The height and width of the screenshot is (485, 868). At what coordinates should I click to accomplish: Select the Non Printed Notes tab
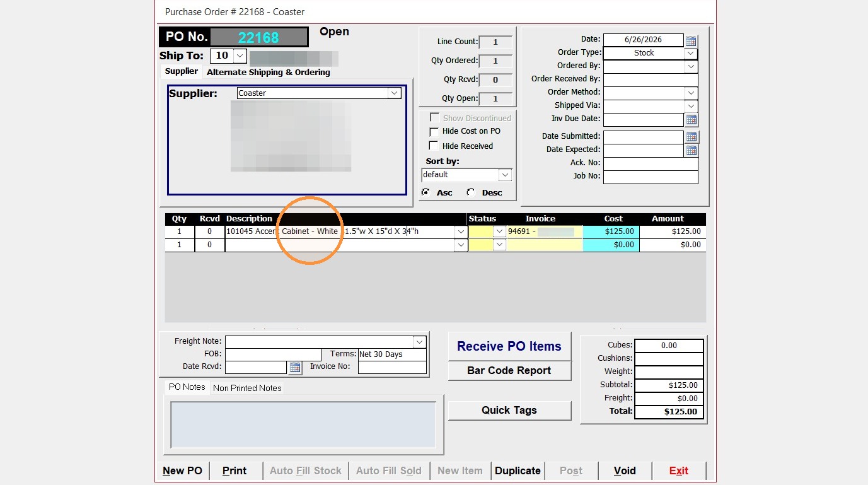pyautogui.click(x=247, y=388)
